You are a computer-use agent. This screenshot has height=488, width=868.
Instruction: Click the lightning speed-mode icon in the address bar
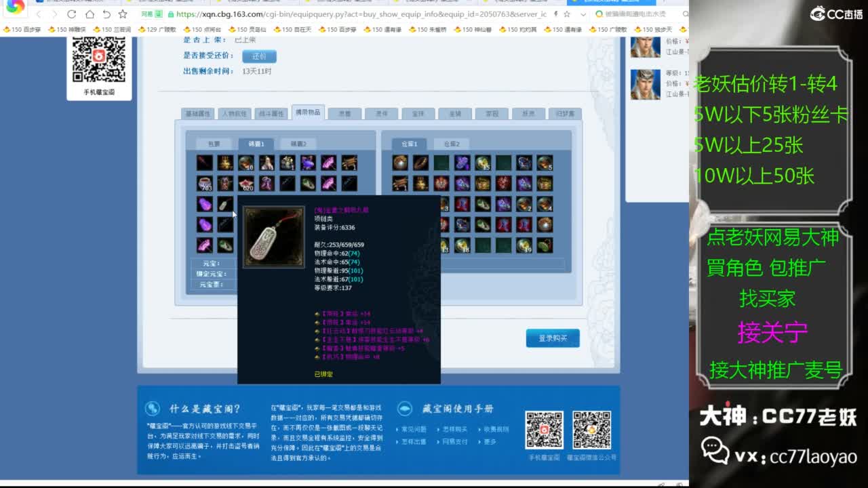pyautogui.click(x=556, y=14)
